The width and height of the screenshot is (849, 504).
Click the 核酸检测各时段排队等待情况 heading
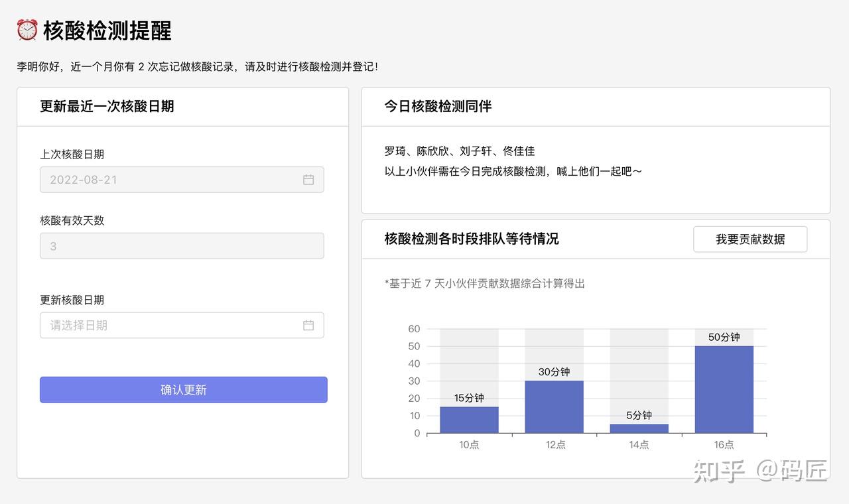coord(472,239)
